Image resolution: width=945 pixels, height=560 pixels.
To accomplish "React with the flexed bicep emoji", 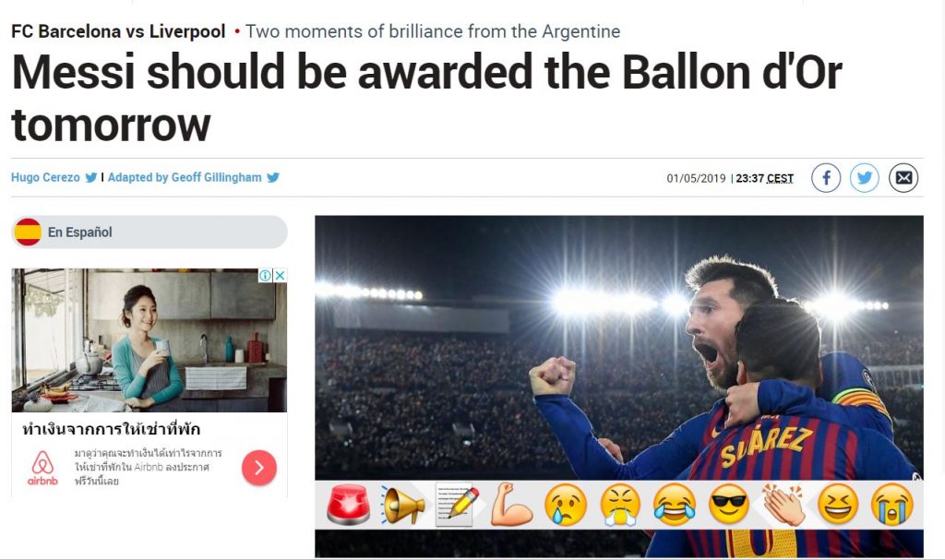I will pyautogui.click(x=511, y=505).
